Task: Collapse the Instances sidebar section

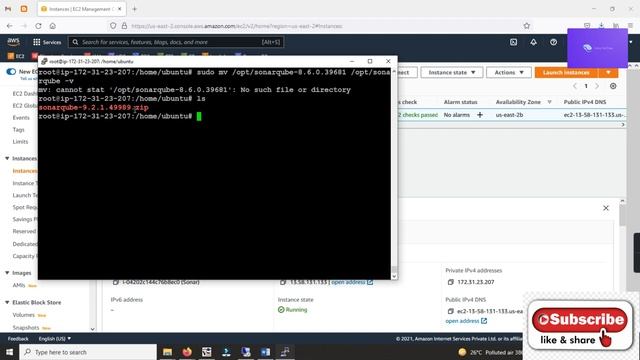Action: click(7, 158)
